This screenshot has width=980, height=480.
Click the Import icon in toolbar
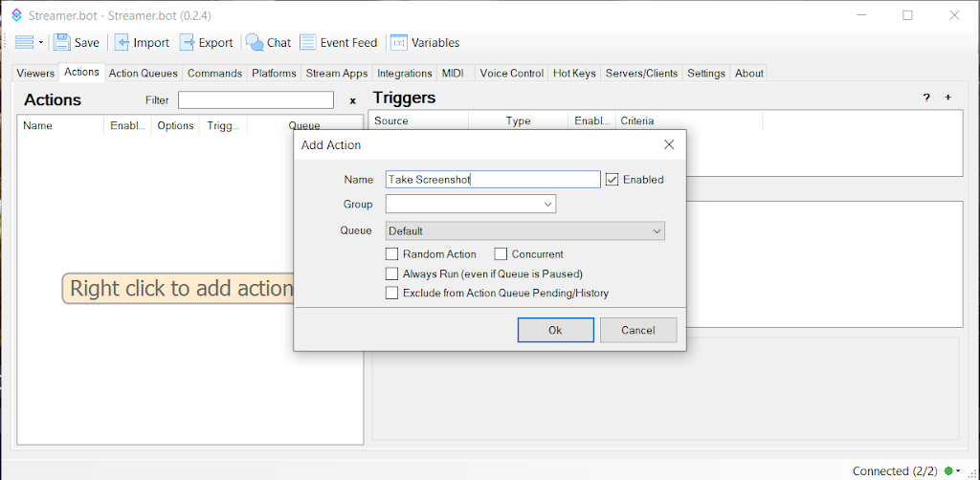point(122,42)
